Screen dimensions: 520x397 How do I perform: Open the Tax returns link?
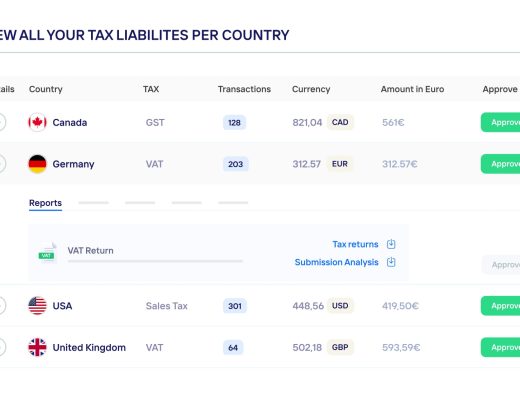tap(355, 244)
